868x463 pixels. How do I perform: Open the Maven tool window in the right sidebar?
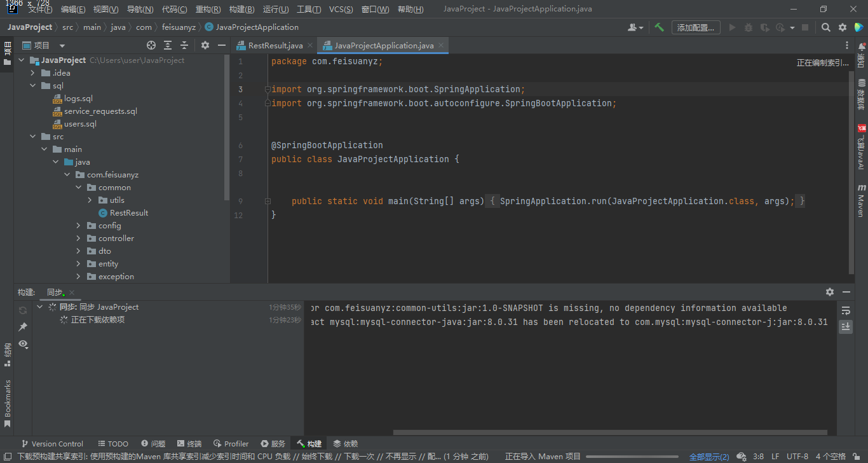point(862,201)
